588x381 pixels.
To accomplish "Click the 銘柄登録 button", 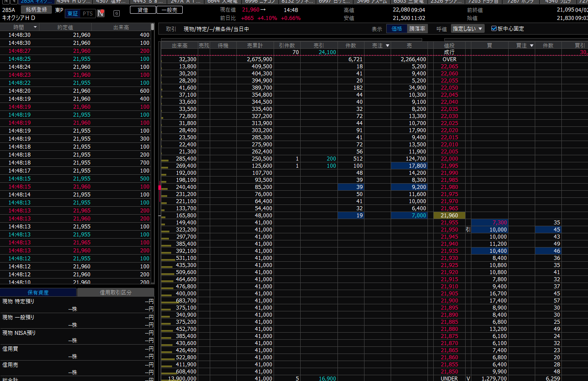I will (x=37, y=9).
